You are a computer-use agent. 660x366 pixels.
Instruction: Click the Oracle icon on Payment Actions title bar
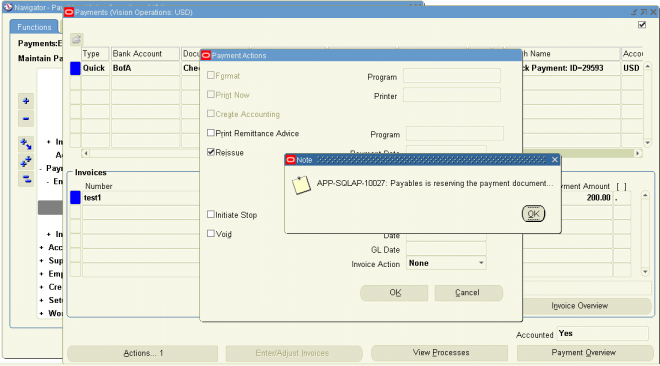coord(206,56)
